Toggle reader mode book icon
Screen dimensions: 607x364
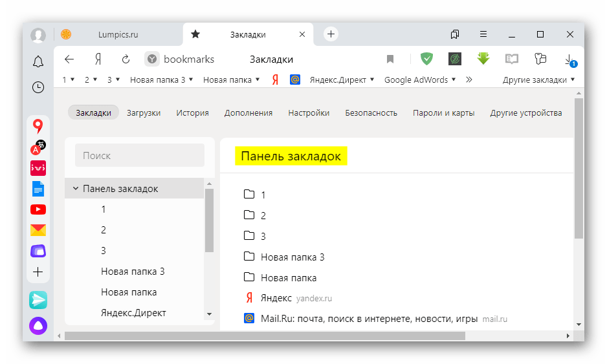512,59
